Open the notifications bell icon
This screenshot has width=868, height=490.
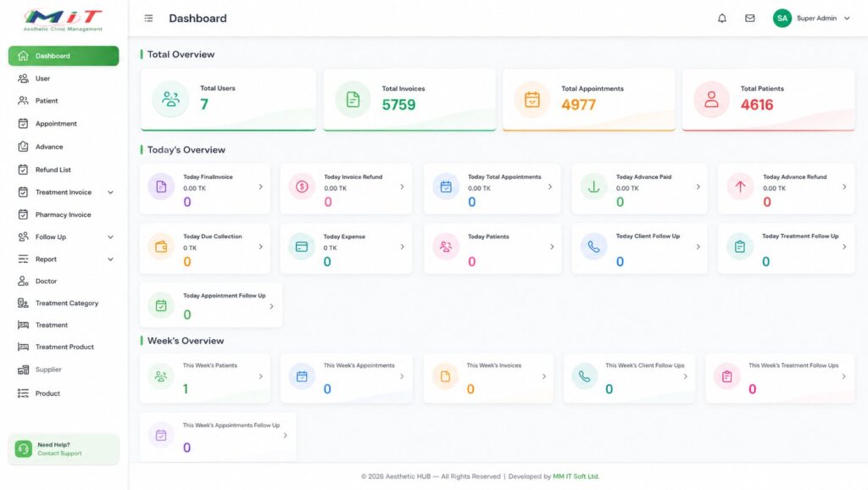(x=722, y=19)
